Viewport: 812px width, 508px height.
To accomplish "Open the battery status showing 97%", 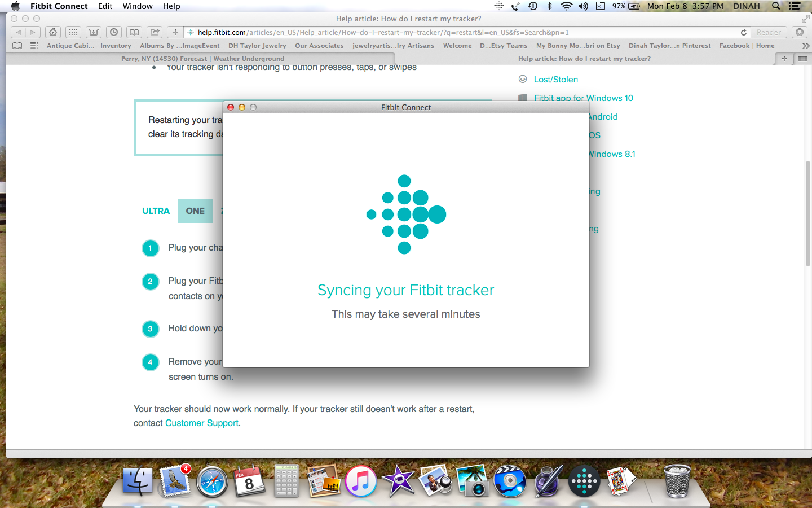I will (x=626, y=6).
